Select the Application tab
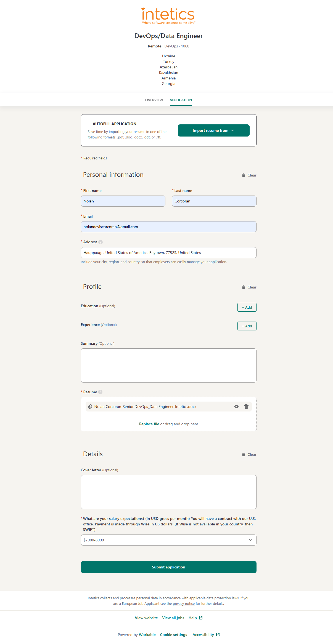Viewport: 333px width, 644px height. [x=181, y=100]
